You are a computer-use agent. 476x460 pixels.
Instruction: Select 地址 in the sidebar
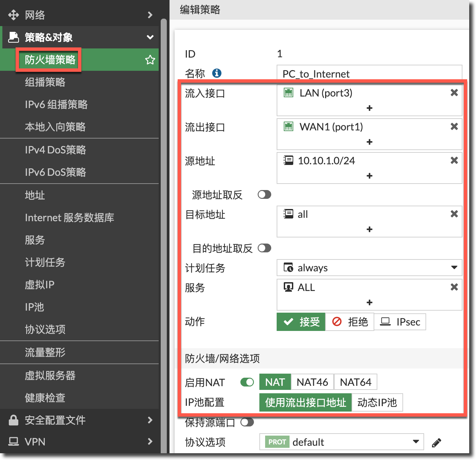[35, 195]
